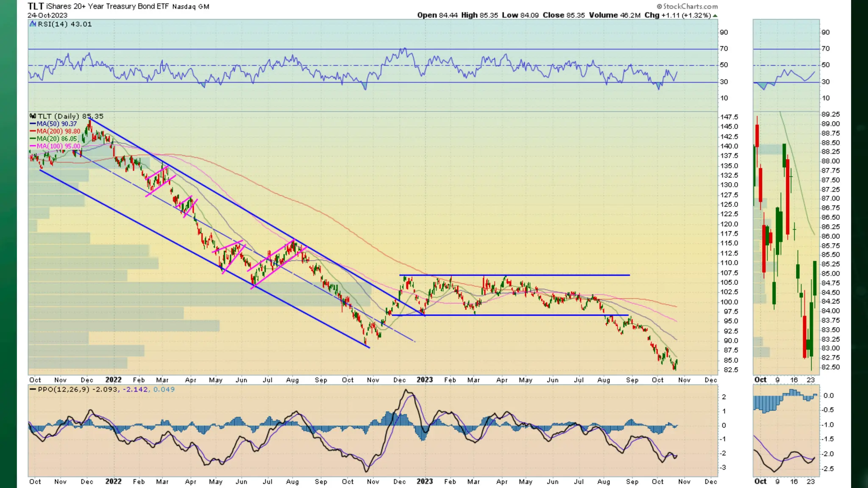The height and width of the screenshot is (488, 868).
Task: Click the 107.5 price axis label
Action: tap(729, 273)
